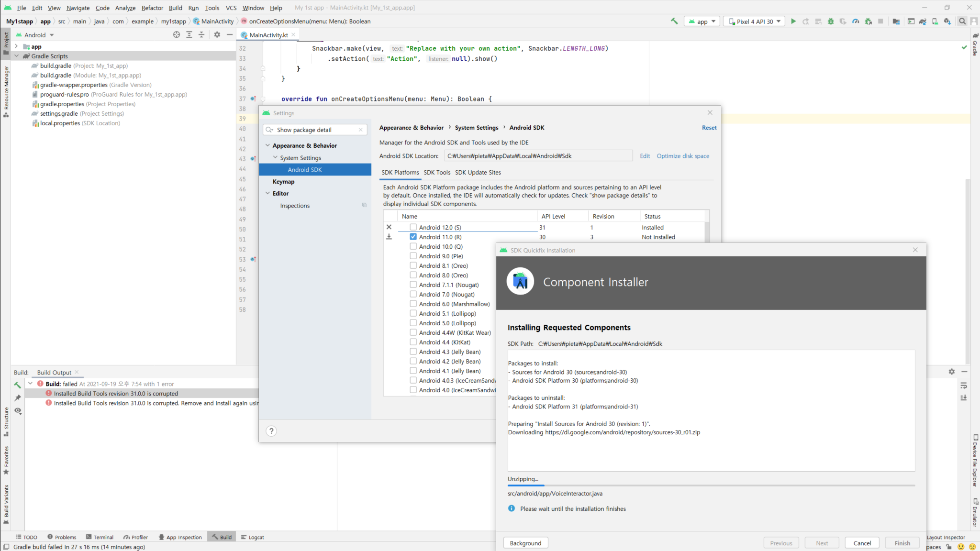Open build.gradle (Module: My_1st_app.app)

click(x=90, y=75)
